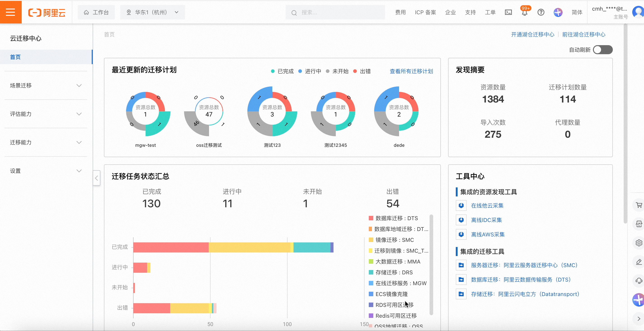Open the notification bell with 99+ badge
This screenshot has height=331, width=644.
525,12
